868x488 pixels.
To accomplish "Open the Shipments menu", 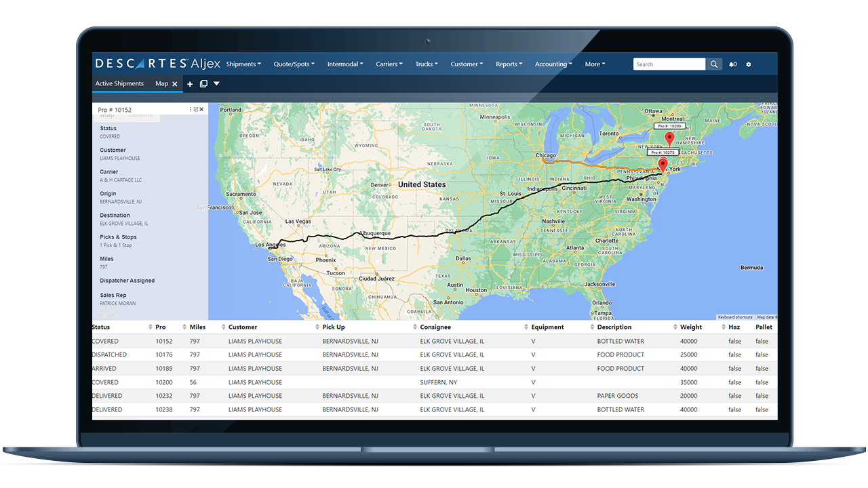I will [x=243, y=64].
